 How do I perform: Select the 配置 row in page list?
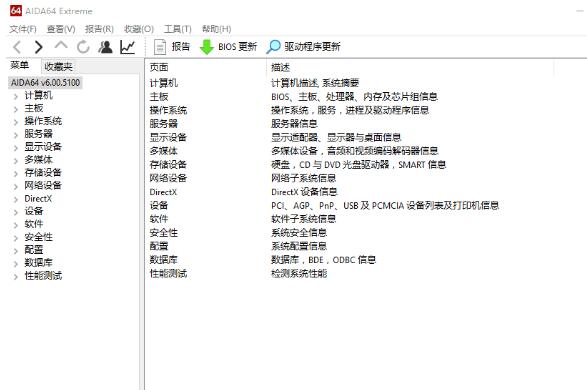tap(159, 246)
